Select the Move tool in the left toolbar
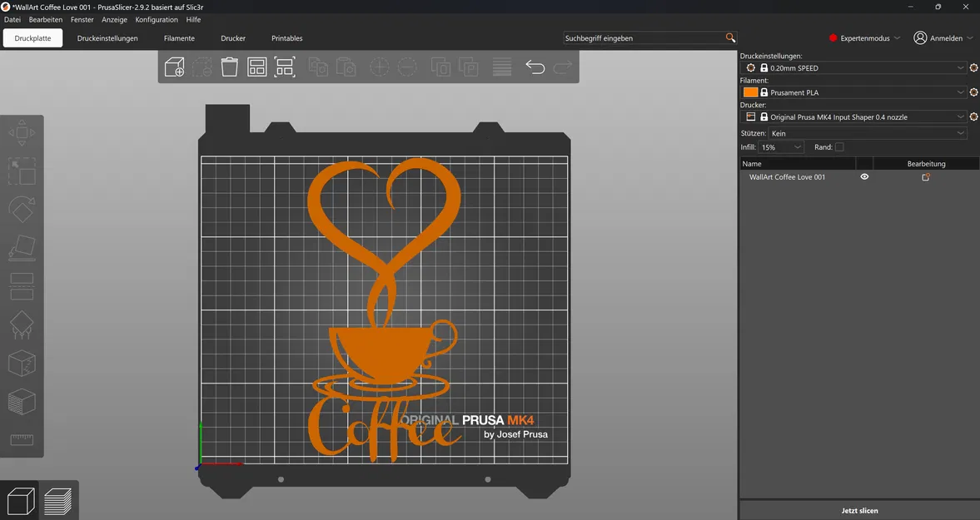This screenshot has width=980, height=520. tap(22, 132)
